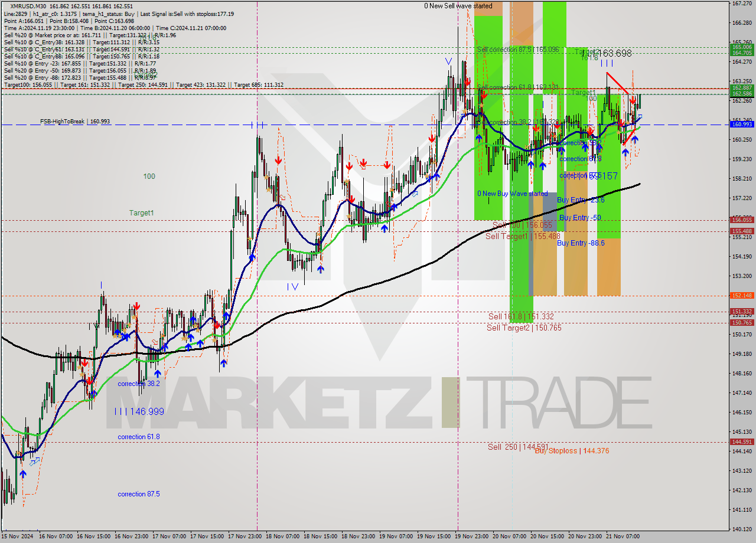The image size is (756, 543).
Task: Click the red 162.887 price tag on axis
Action: pyautogui.click(x=742, y=88)
